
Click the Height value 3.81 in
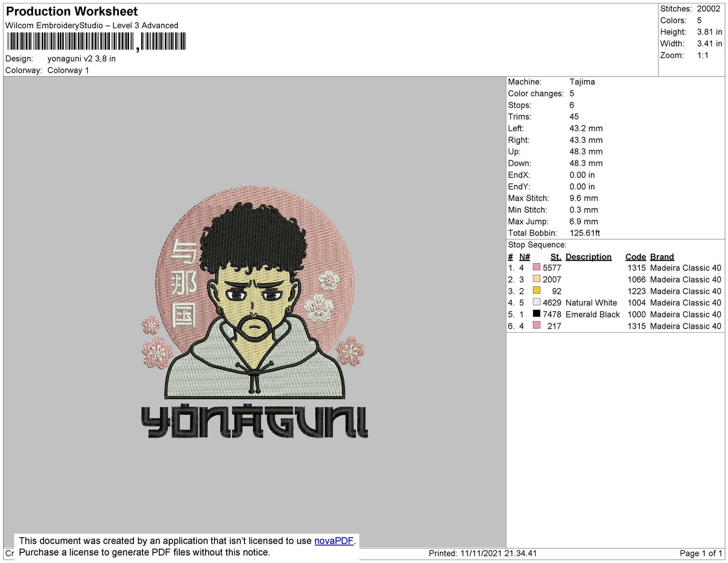(x=709, y=32)
